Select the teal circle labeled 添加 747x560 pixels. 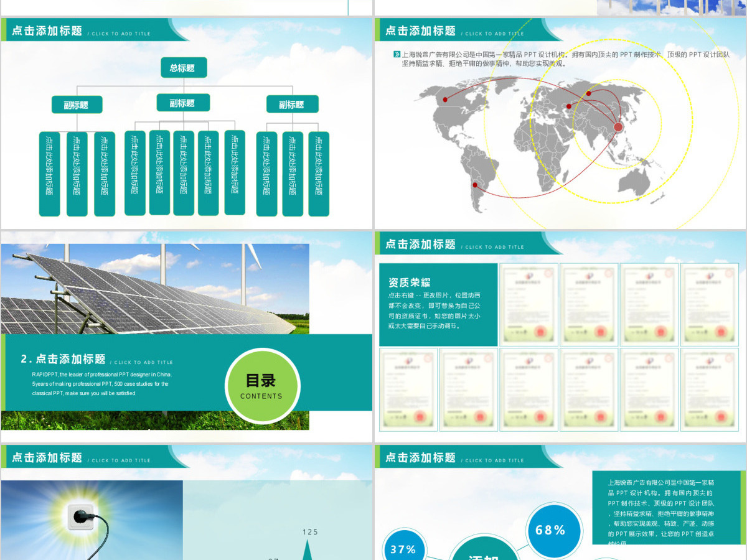click(x=484, y=549)
